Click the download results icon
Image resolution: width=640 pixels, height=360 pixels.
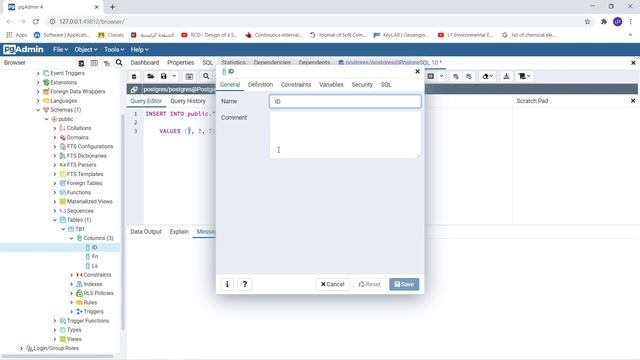pos(507,76)
